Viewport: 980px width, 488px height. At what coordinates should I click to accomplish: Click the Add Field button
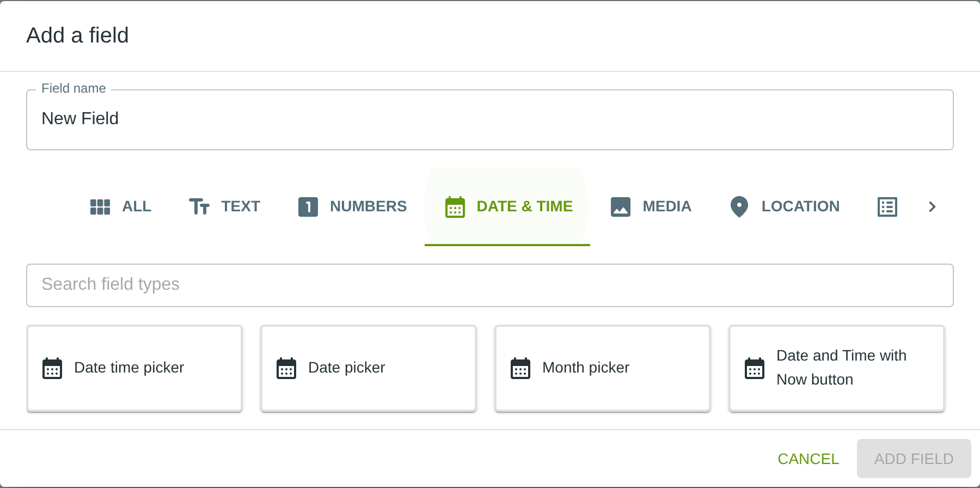914,459
